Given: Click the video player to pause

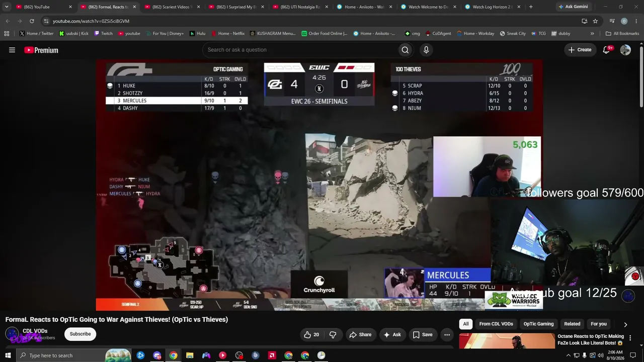Looking at the screenshot, I should [x=319, y=185].
